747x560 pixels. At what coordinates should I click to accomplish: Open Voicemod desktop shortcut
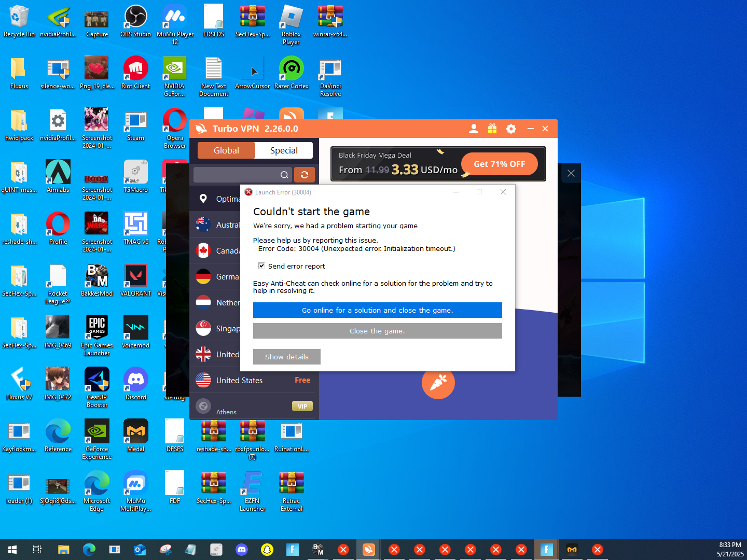(136, 332)
